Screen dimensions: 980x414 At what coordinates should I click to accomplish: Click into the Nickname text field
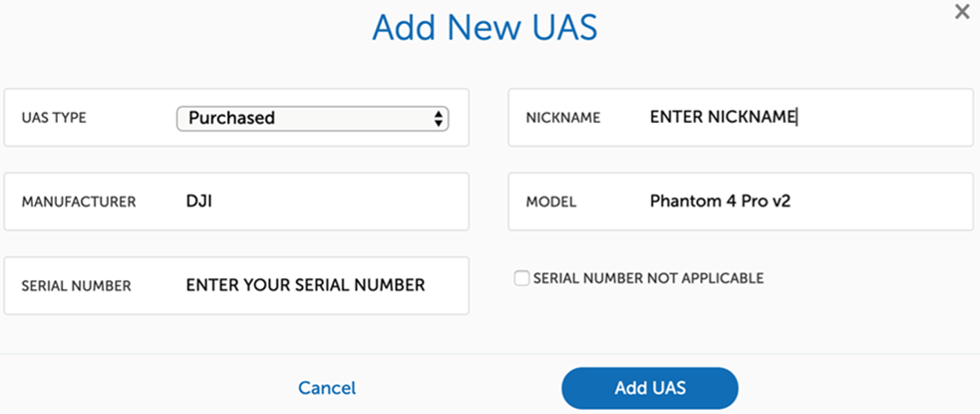pyautogui.click(x=798, y=118)
